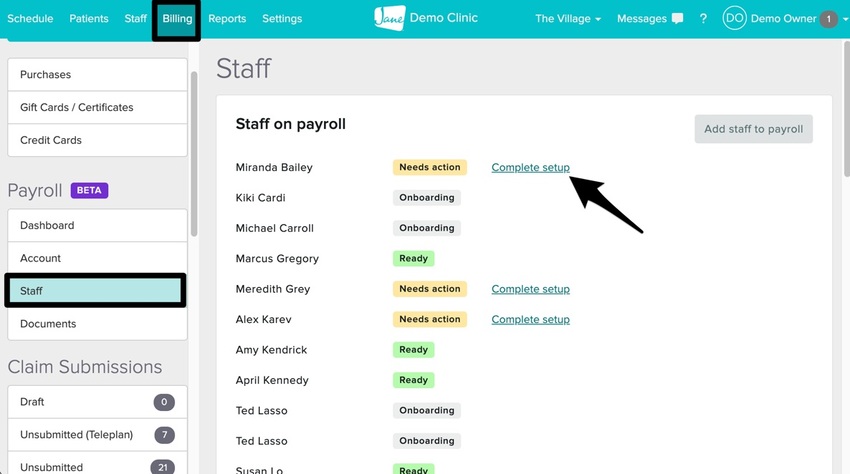The width and height of the screenshot is (850, 474).
Task: Open the Schedule tab
Action: click(30, 19)
